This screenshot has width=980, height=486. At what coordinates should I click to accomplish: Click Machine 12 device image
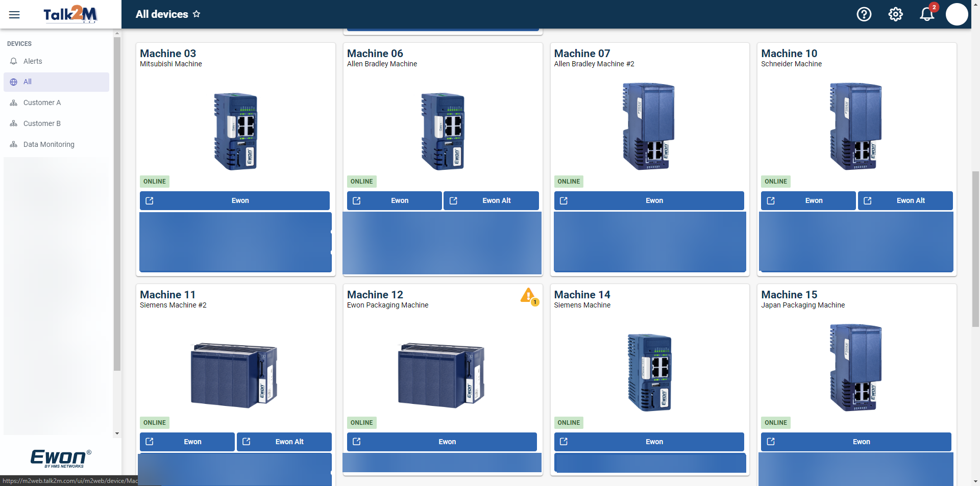[x=441, y=375]
